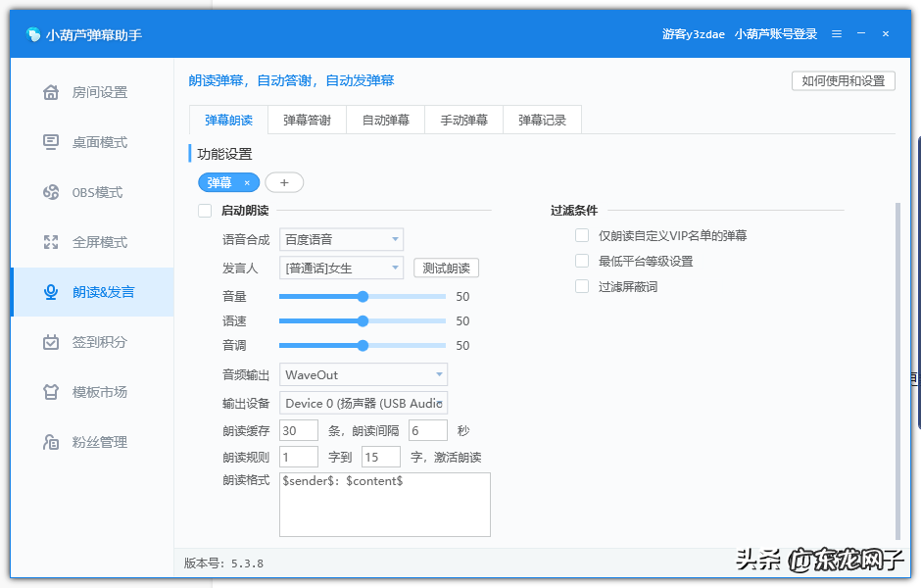Open the 音频输出 WaveOut dropdown
The image size is (921, 588).
click(363, 374)
